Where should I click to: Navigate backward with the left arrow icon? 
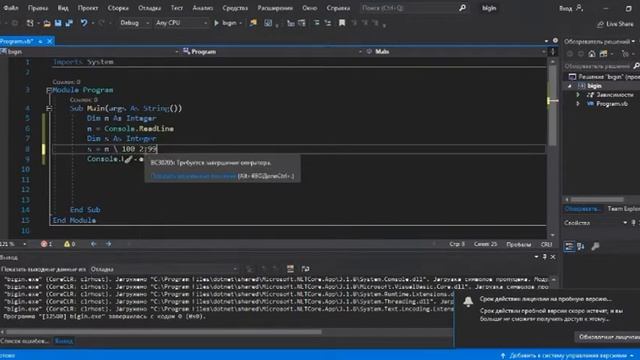pos(93,244)
